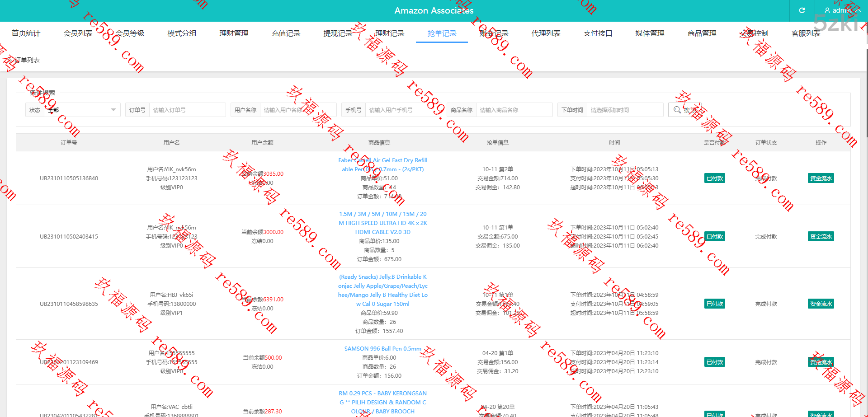Open the 商品管理 menu item

click(x=702, y=33)
